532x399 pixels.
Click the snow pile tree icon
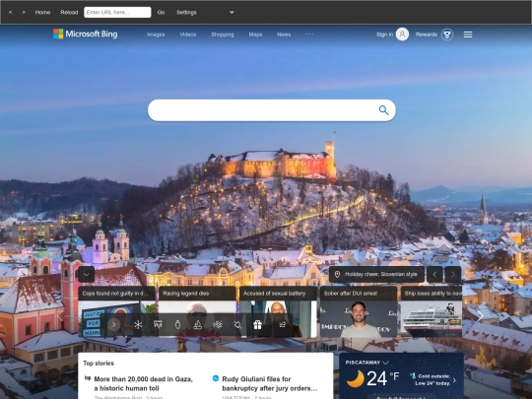click(x=197, y=325)
